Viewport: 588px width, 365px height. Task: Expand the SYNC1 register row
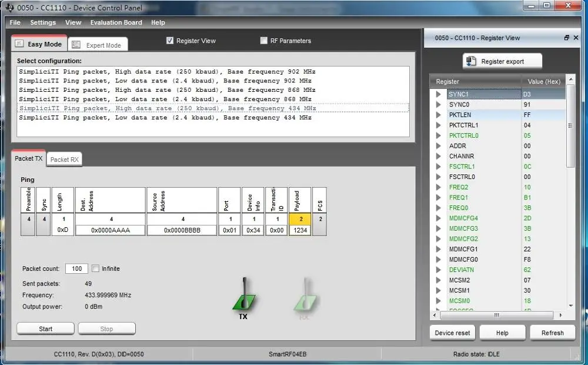click(439, 94)
